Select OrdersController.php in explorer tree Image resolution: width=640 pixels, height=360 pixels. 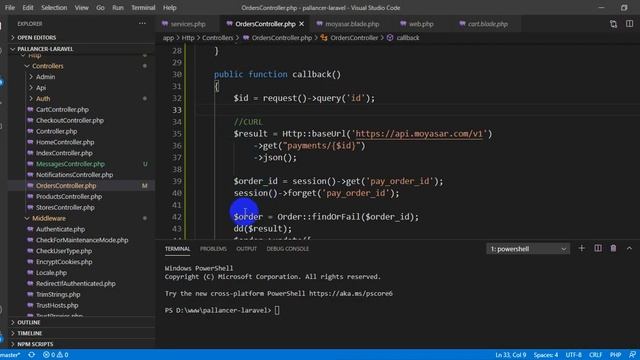tap(66, 186)
